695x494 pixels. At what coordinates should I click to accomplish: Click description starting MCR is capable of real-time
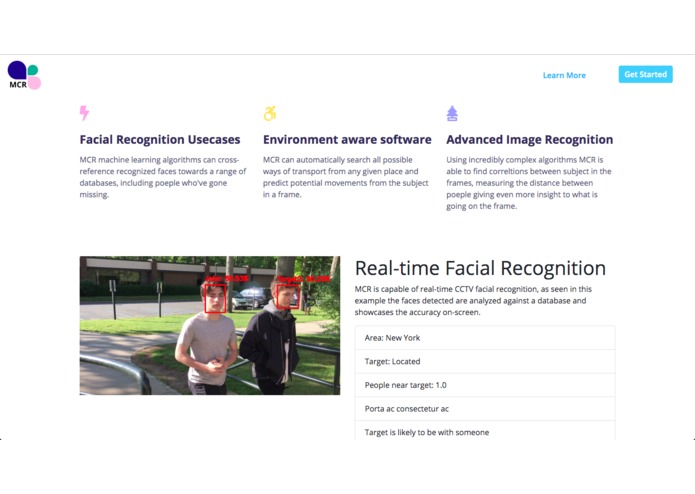pos(473,300)
